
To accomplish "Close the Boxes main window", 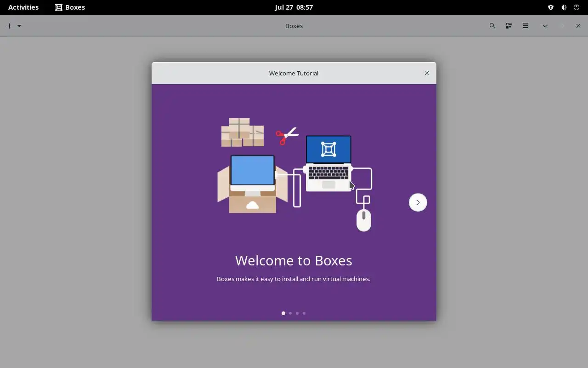I will [x=578, y=26].
